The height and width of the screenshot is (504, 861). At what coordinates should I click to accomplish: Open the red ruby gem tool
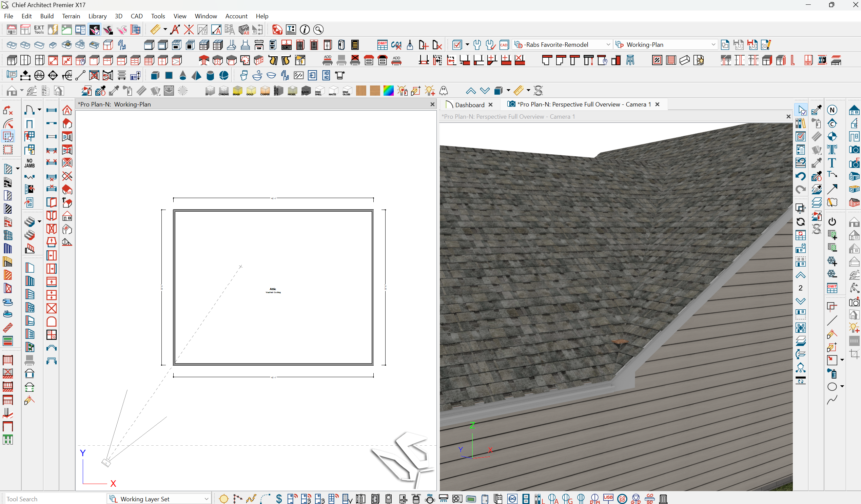[277, 30]
